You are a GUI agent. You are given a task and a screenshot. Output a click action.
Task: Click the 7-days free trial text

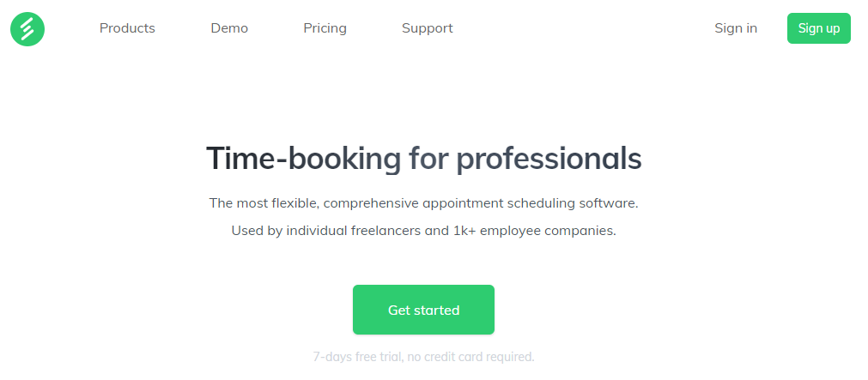click(x=358, y=357)
